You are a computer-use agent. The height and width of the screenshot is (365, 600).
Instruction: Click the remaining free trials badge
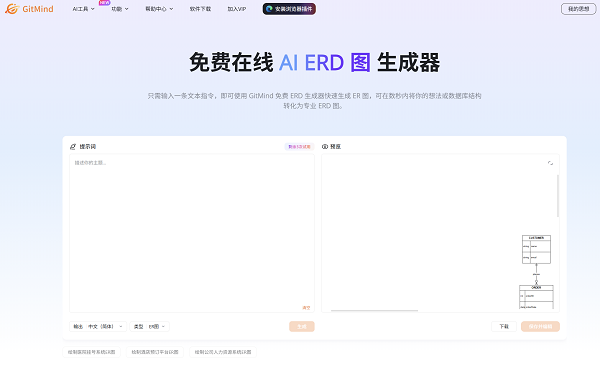(299, 147)
